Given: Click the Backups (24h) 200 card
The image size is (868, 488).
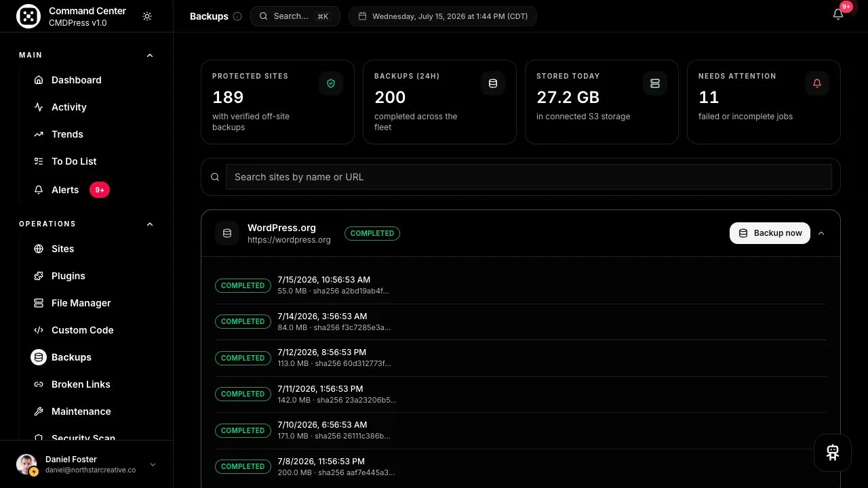Looking at the screenshot, I should [439, 102].
